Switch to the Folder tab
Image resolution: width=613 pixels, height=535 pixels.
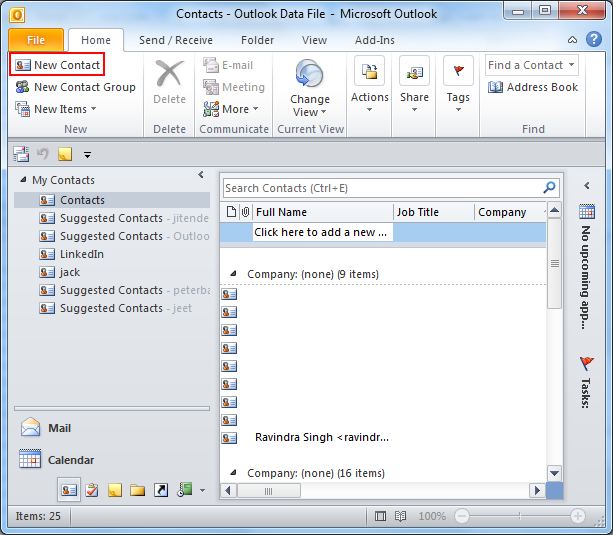tap(257, 40)
